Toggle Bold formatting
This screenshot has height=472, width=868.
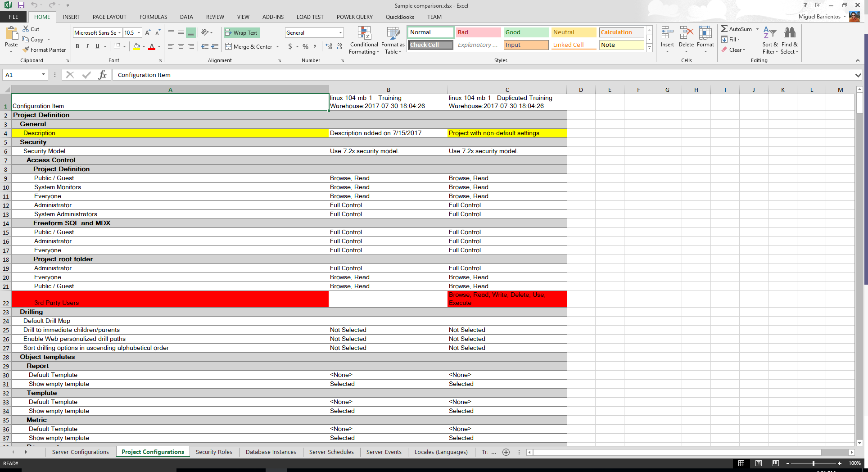click(77, 46)
